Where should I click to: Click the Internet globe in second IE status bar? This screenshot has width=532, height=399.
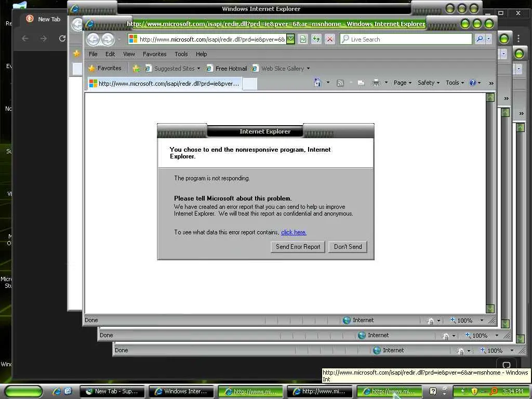pyautogui.click(x=362, y=335)
